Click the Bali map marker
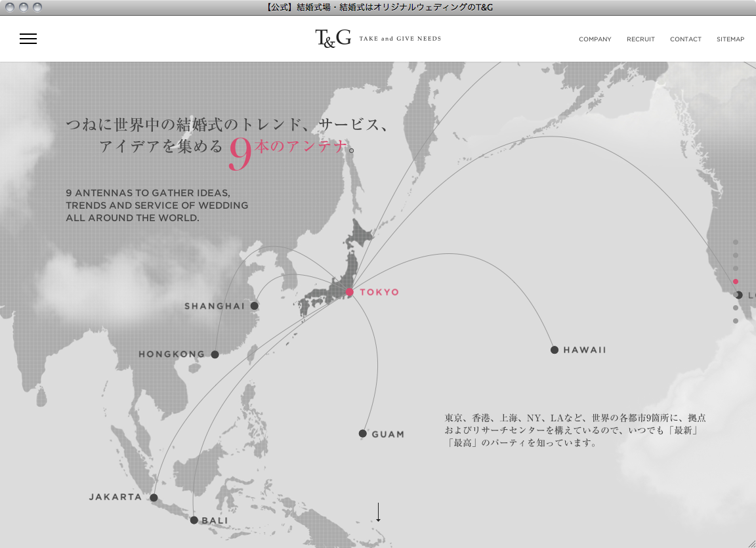 tap(194, 520)
